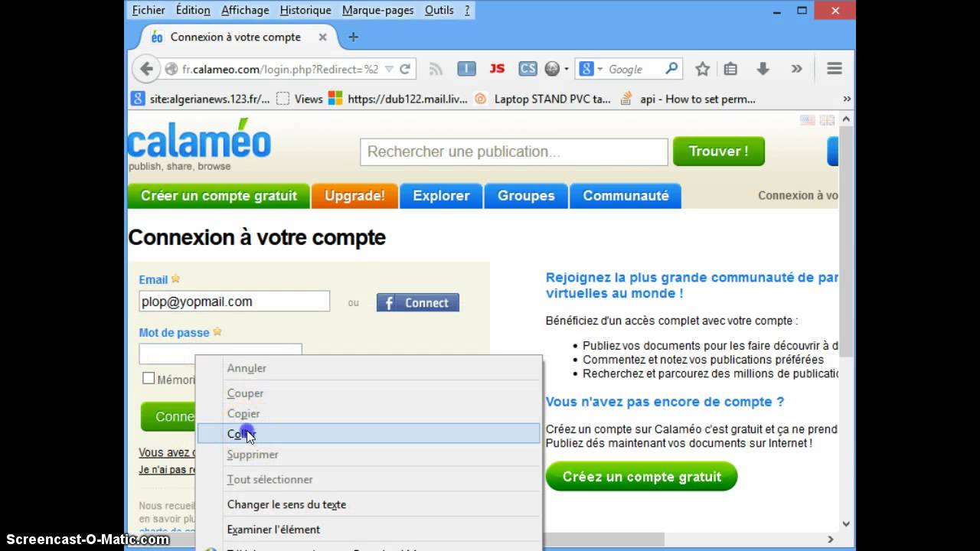Open the Fichier menu
Screen dimensions: 980x551
tap(149, 10)
